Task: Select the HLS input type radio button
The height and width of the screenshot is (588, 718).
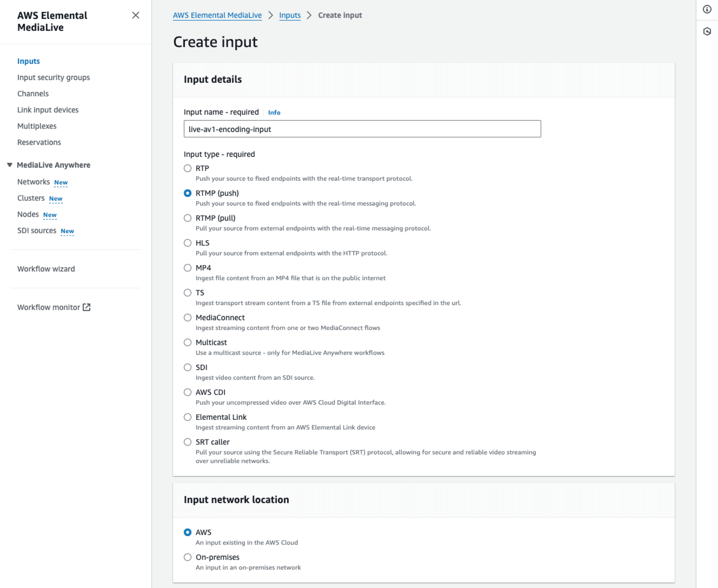Action: pos(188,242)
